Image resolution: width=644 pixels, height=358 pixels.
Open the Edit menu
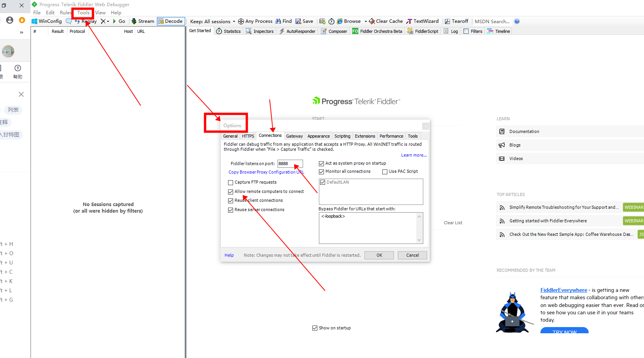[50, 13]
